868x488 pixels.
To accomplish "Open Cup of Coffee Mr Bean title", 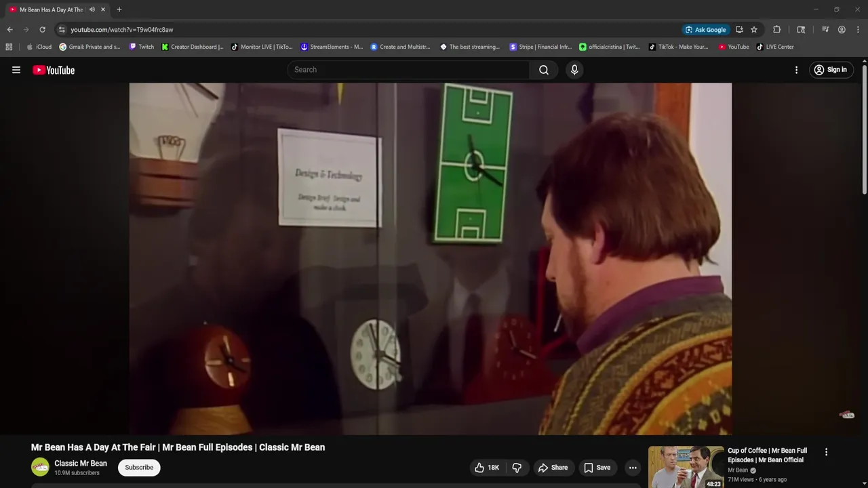I will (768, 455).
